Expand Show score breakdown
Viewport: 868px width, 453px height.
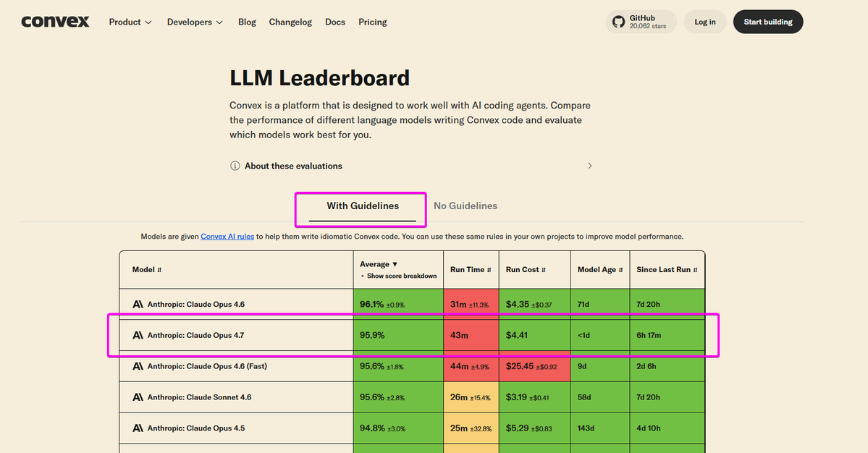pos(399,276)
